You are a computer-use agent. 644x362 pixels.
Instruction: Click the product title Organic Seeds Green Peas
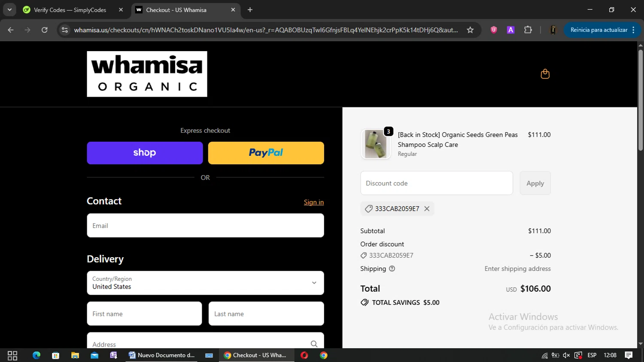[x=458, y=140]
